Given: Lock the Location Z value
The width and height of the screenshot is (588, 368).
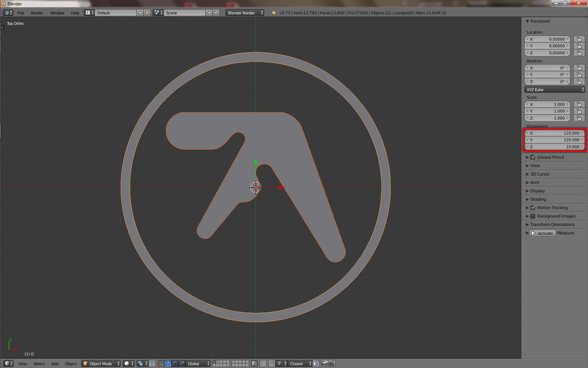Looking at the screenshot, I should point(579,53).
